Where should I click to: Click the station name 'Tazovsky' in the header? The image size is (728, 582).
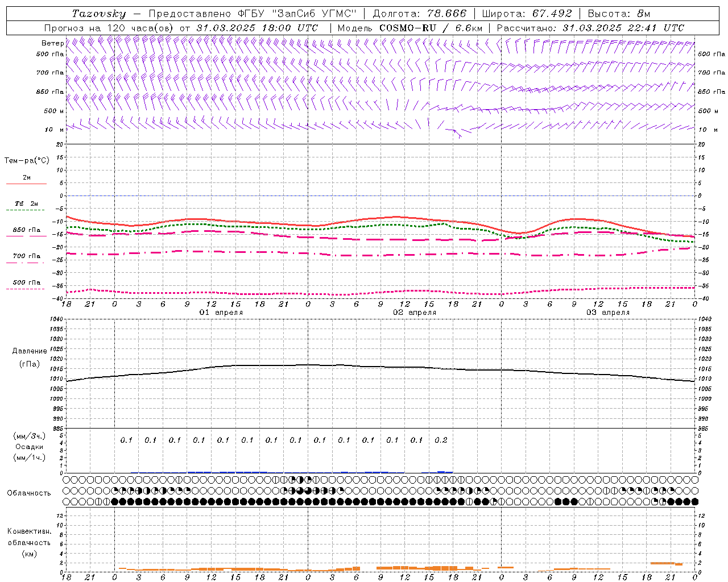point(98,14)
